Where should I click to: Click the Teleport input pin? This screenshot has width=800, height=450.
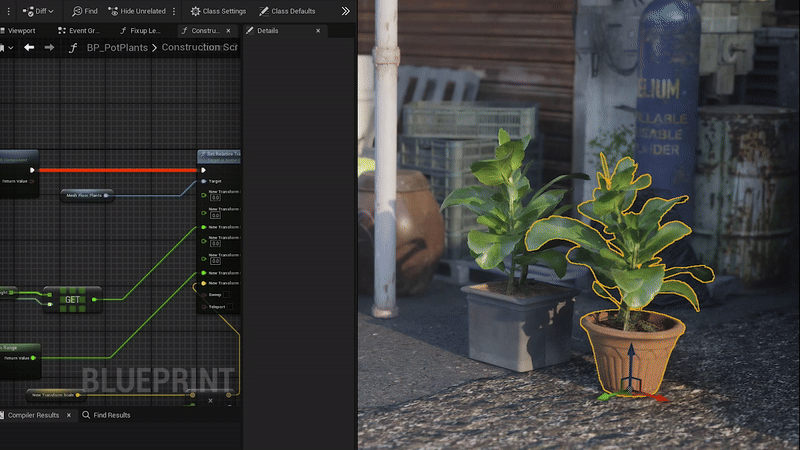204,307
